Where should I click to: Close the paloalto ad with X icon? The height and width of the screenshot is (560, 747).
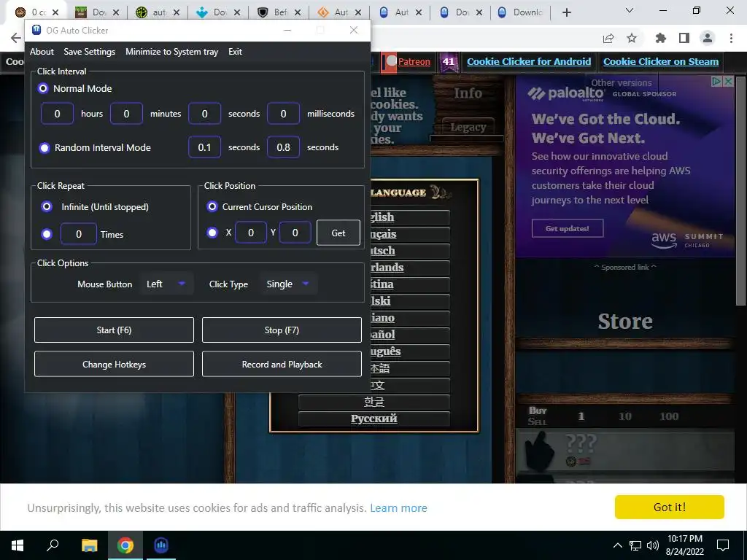coord(728,82)
